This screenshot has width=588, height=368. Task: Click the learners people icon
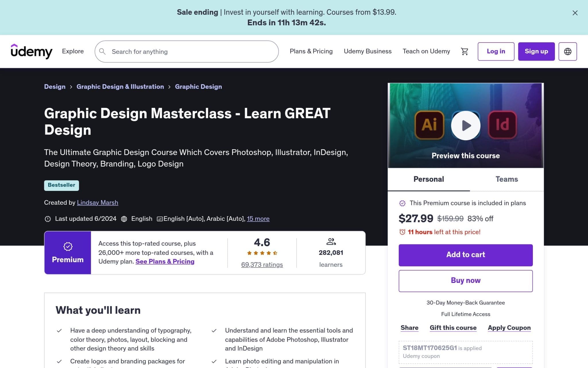(x=331, y=241)
